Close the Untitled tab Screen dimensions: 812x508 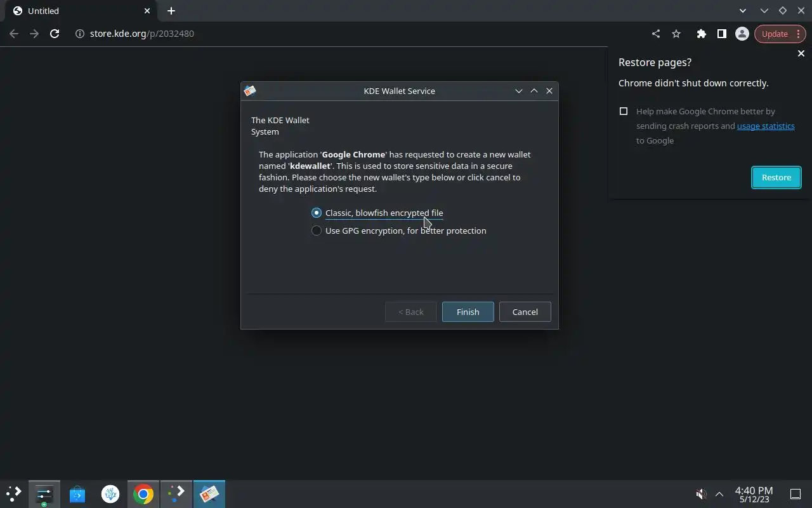click(147, 11)
